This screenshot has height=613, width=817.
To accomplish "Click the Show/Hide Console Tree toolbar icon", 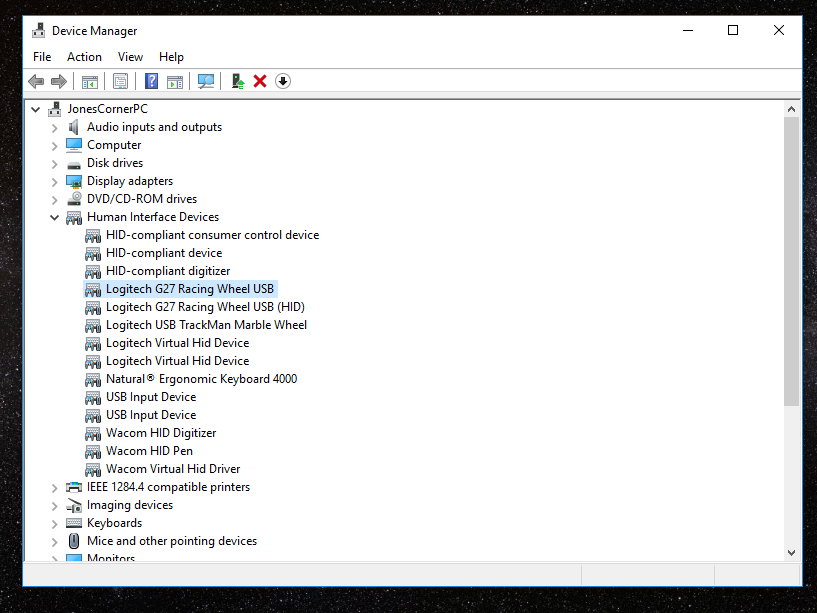I will coord(90,82).
